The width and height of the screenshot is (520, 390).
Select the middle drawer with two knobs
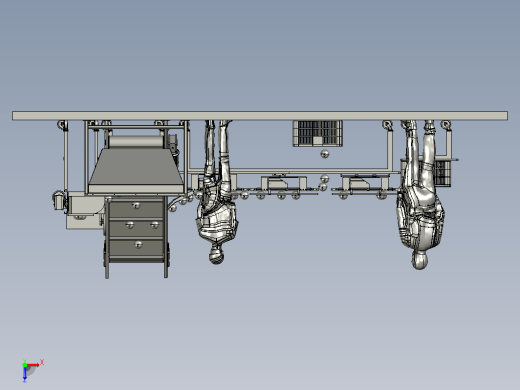136,228
